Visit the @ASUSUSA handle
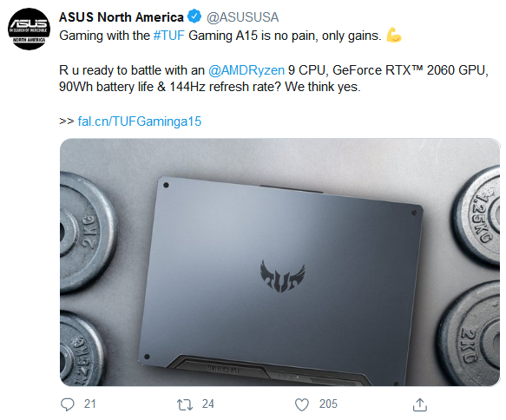Screen dimensions: 506x420 (x=243, y=17)
